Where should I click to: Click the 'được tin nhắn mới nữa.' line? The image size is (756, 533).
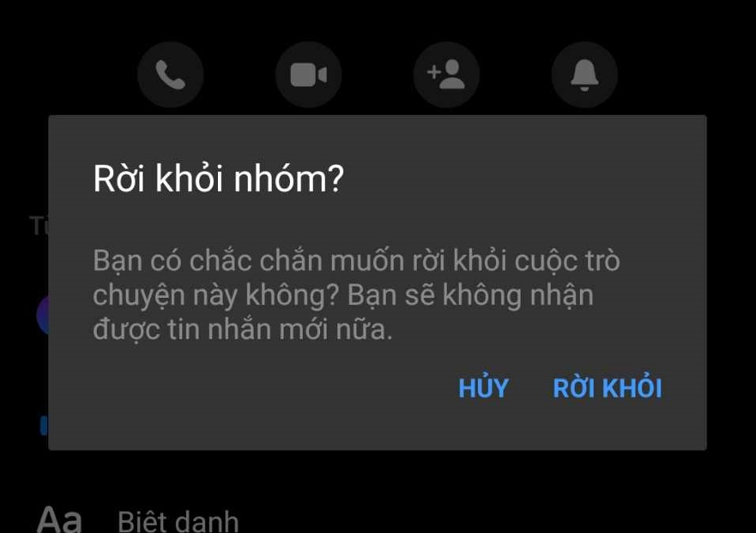tap(242, 329)
